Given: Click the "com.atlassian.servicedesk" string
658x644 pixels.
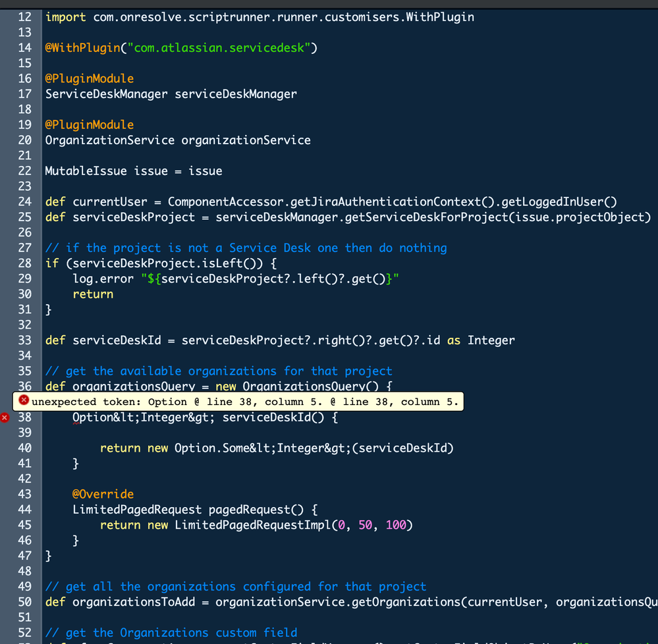Looking at the screenshot, I should point(219,48).
